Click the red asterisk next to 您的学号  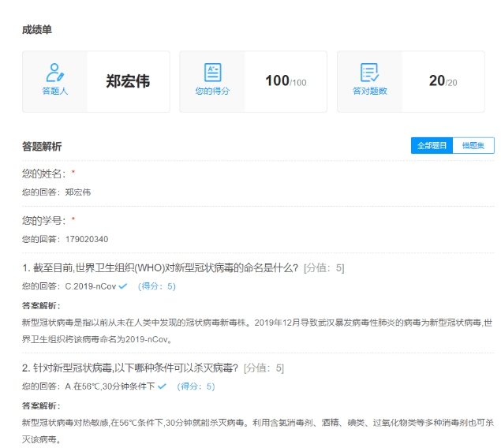(73, 221)
